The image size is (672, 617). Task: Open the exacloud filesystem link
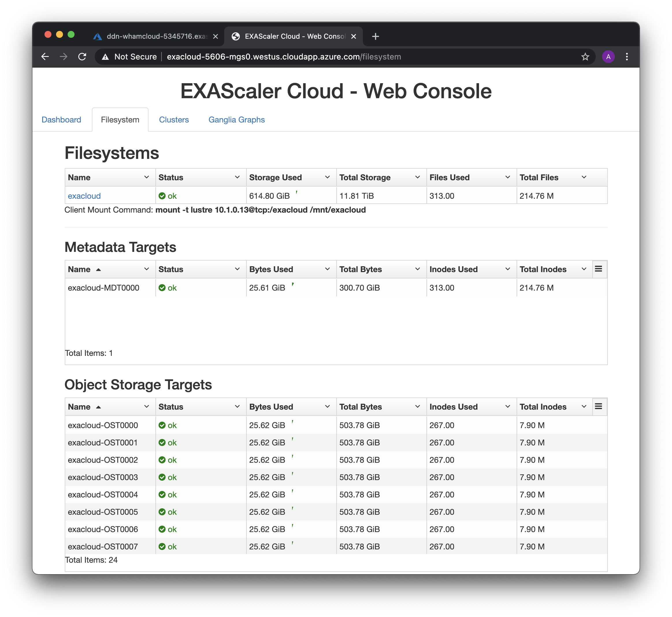(84, 196)
